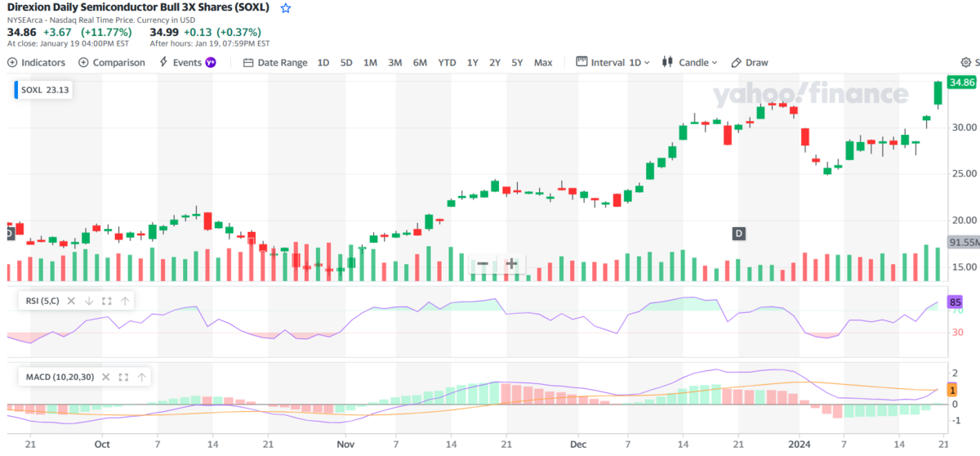
Task: Activate the Draw tool
Action: click(x=750, y=62)
